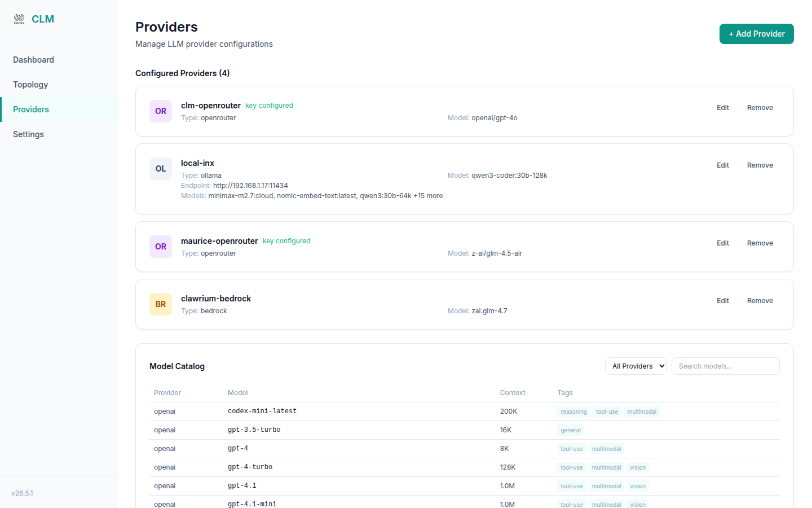Screen dimensions: 812x508
Task: Open Settings from the sidebar
Action: coord(59,134)
